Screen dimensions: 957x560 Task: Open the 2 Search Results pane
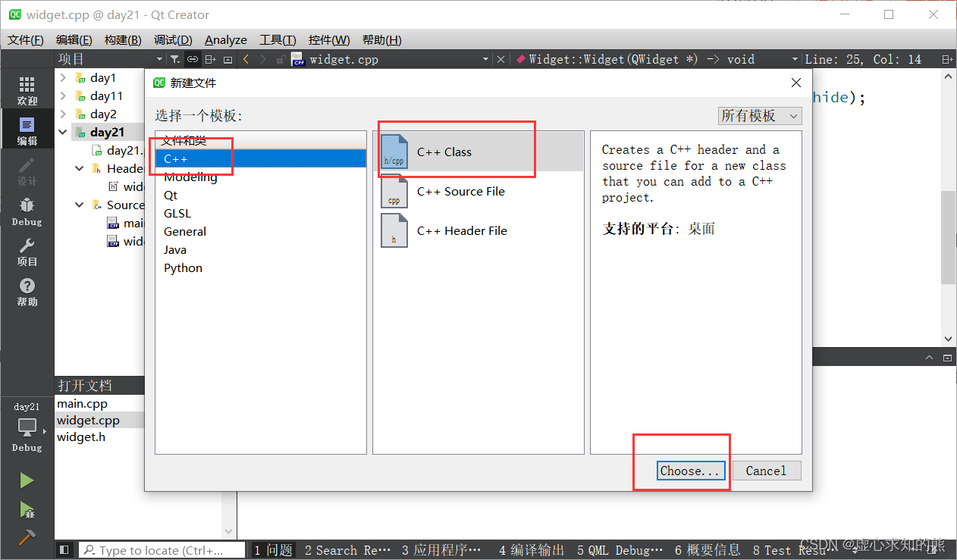(347, 550)
